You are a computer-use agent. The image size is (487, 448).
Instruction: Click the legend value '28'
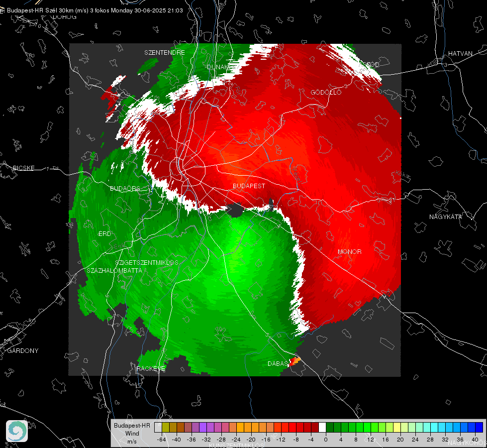coord(430,440)
